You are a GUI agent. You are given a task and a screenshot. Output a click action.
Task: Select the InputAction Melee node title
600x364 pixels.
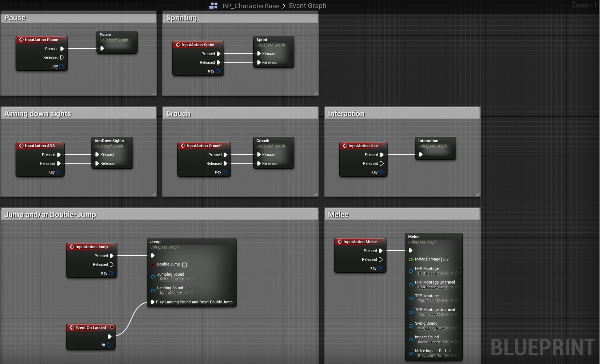[x=360, y=242]
